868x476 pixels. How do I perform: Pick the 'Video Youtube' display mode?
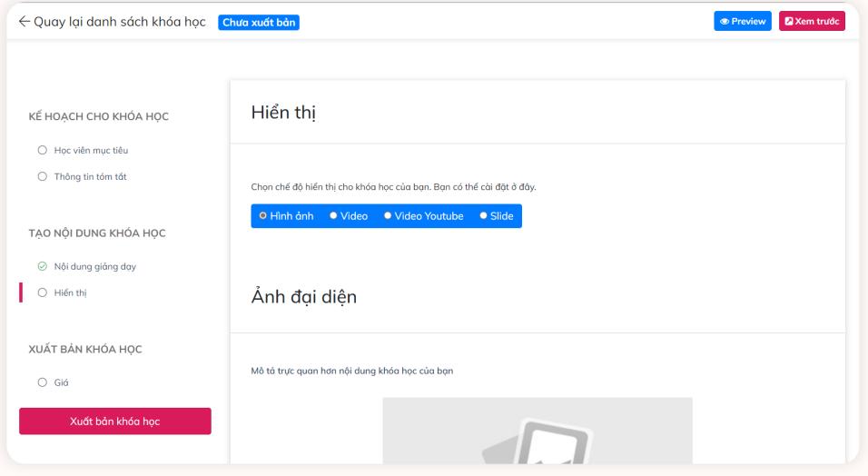[423, 216]
